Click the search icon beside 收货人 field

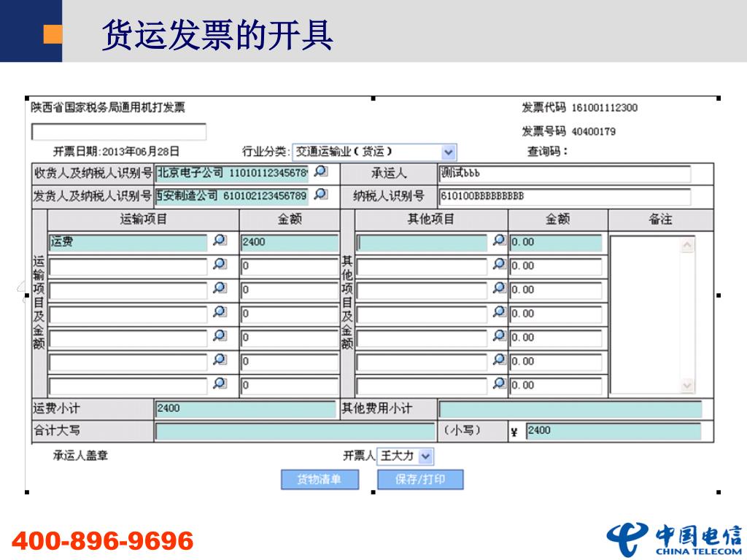click(x=321, y=171)
